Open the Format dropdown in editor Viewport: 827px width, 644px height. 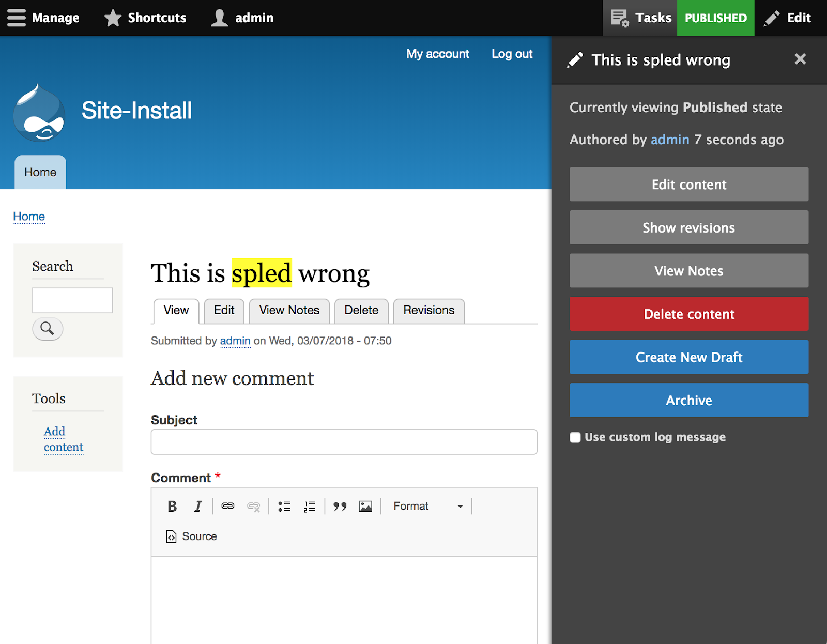point(428,506)
